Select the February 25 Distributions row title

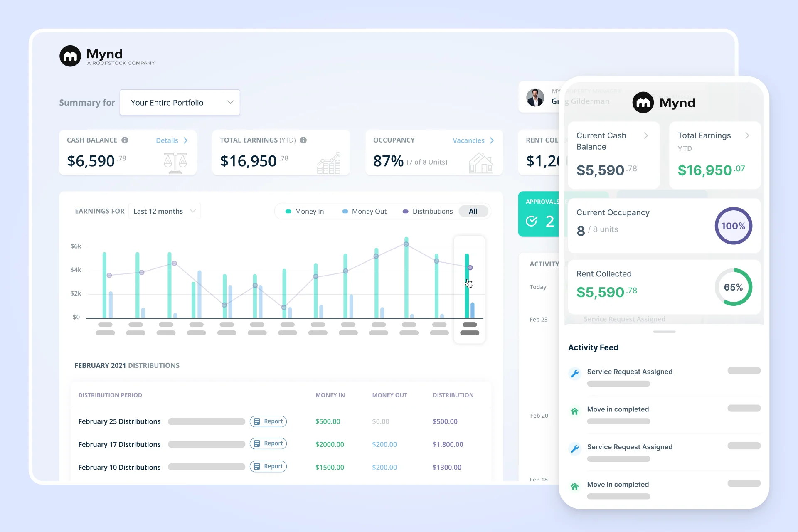pyautogui.click(x=119, y=421)
